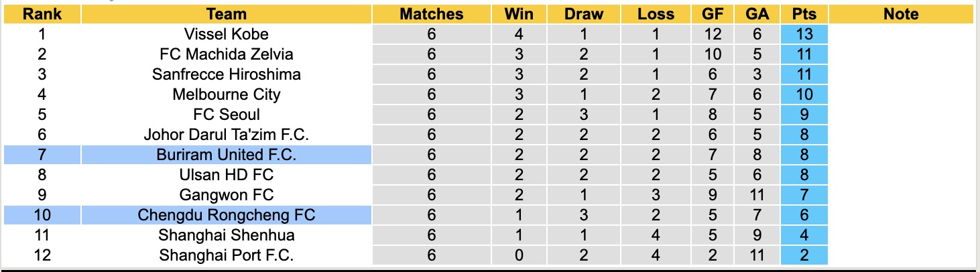
Task: Click the Team column header
Action: (226, 14)
